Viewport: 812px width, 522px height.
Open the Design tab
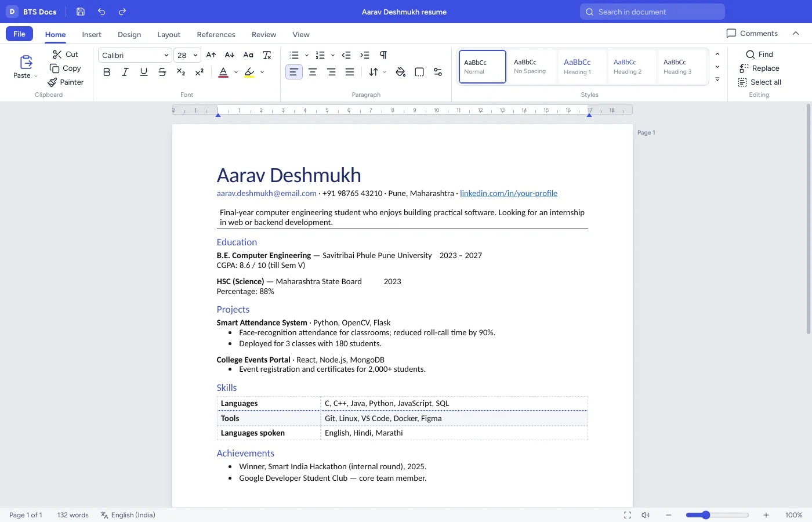[129, 35]
